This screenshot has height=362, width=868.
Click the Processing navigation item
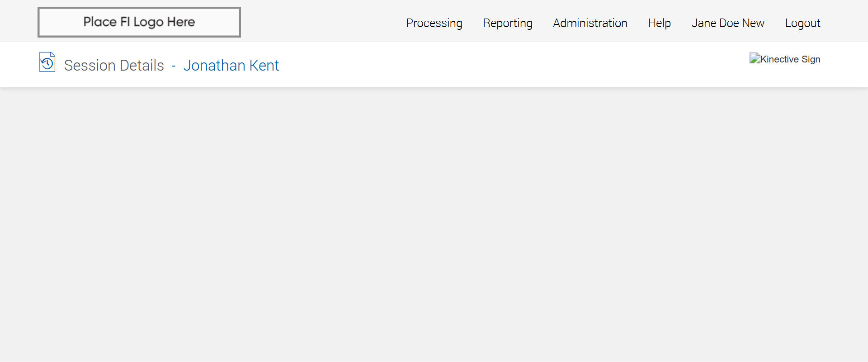click(434, 23)
